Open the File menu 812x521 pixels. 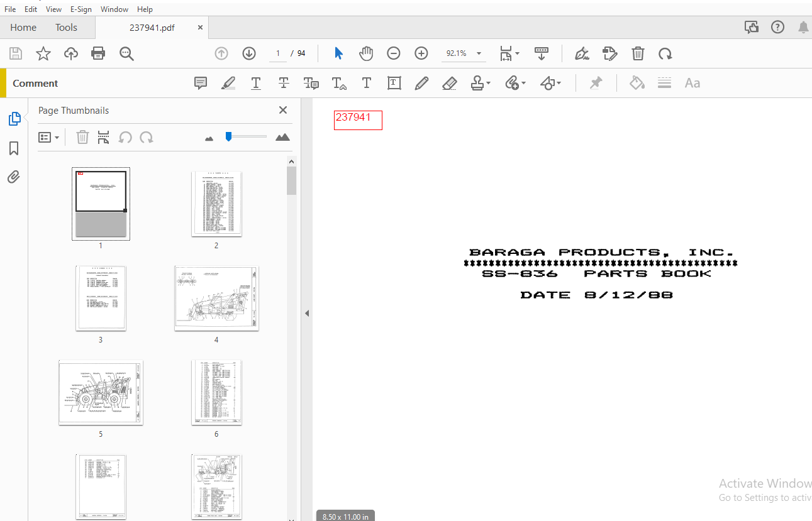coord(10,9)
